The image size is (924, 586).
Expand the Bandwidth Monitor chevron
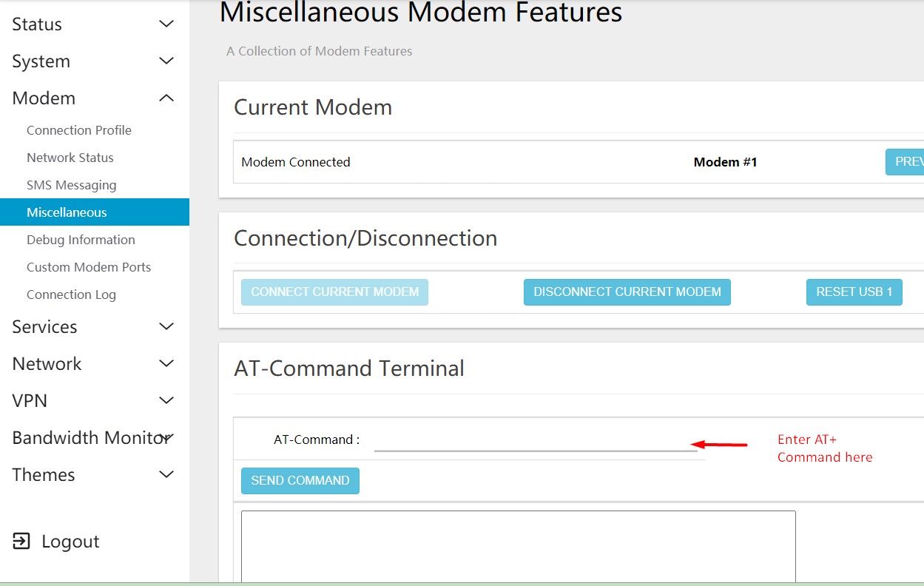tap(166, 437)
